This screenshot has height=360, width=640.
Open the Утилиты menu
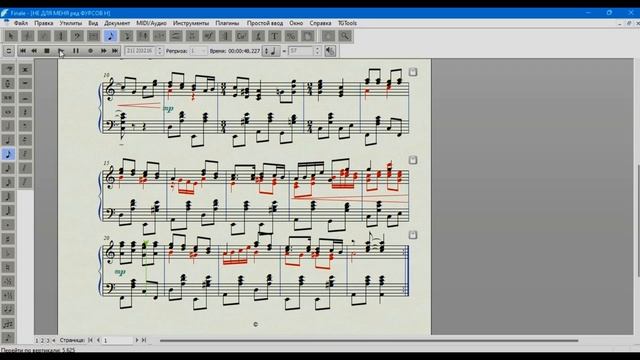tap(71, 23)
